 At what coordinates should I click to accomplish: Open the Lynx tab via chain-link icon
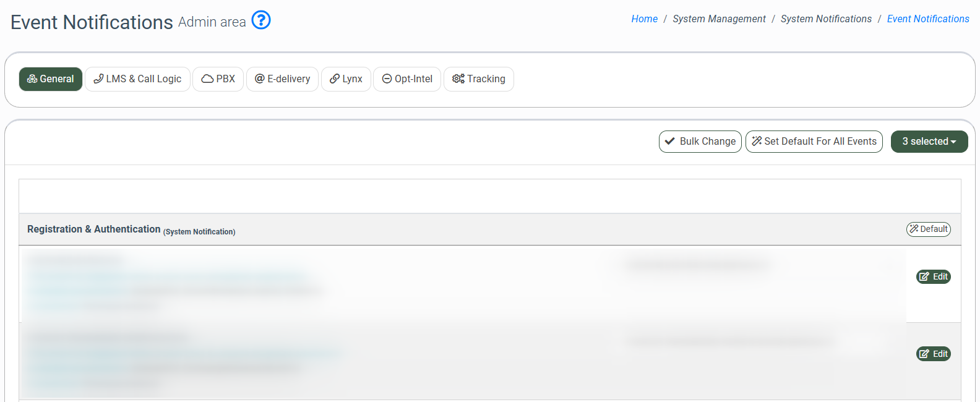pos(335,79)
